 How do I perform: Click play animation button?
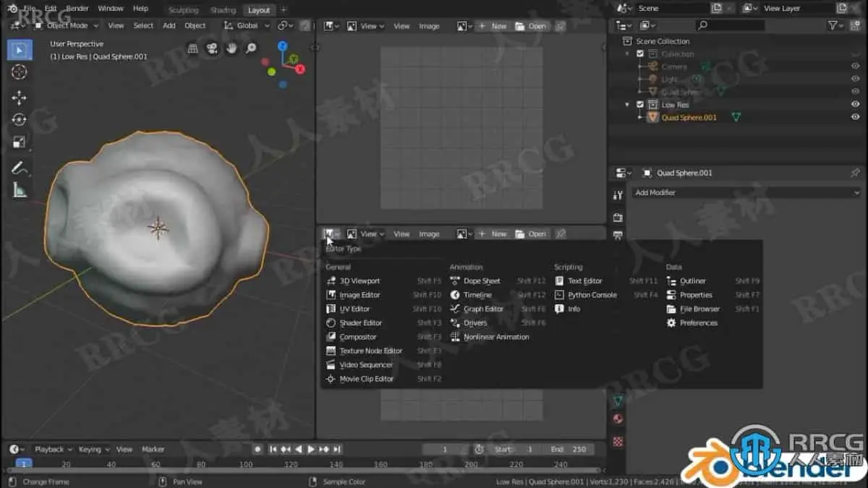tap(312, 449)
